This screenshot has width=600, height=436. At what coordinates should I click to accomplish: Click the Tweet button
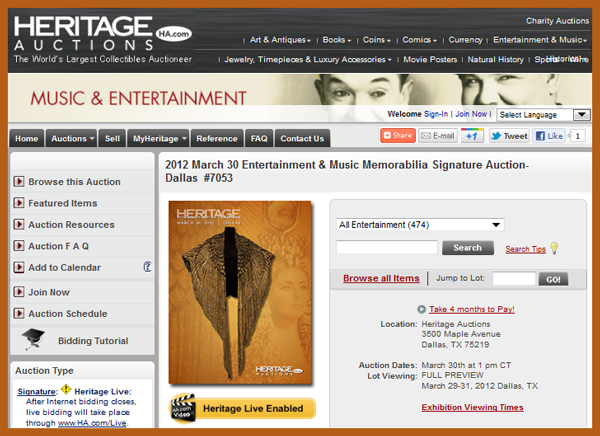(509, 136)
